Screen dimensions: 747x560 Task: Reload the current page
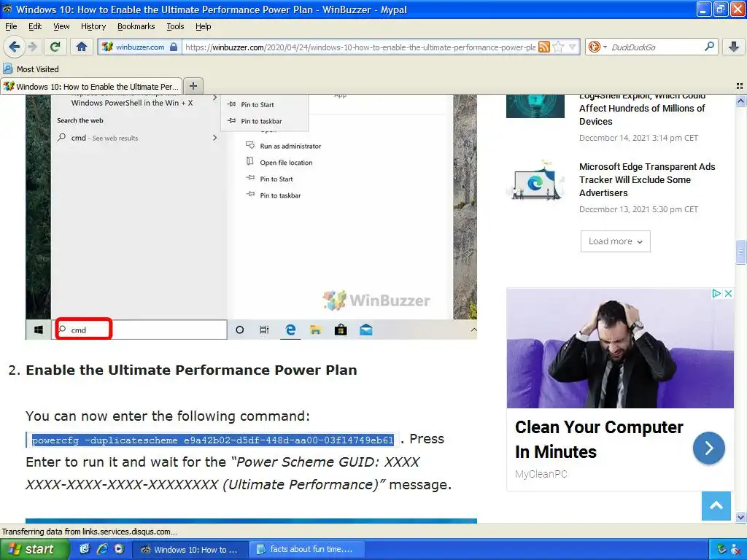pos(55,47)
